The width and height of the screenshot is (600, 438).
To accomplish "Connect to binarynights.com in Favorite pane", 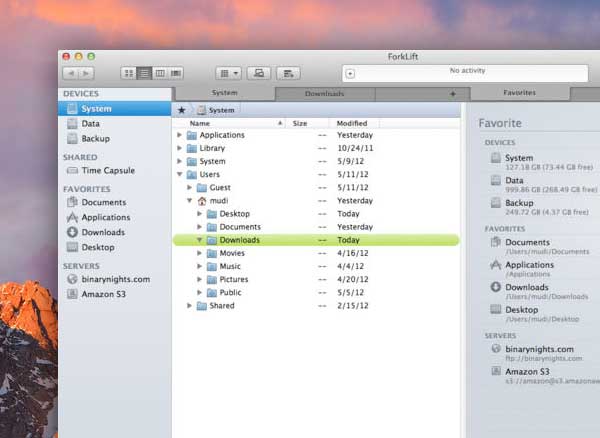I will tap(536, 353).
